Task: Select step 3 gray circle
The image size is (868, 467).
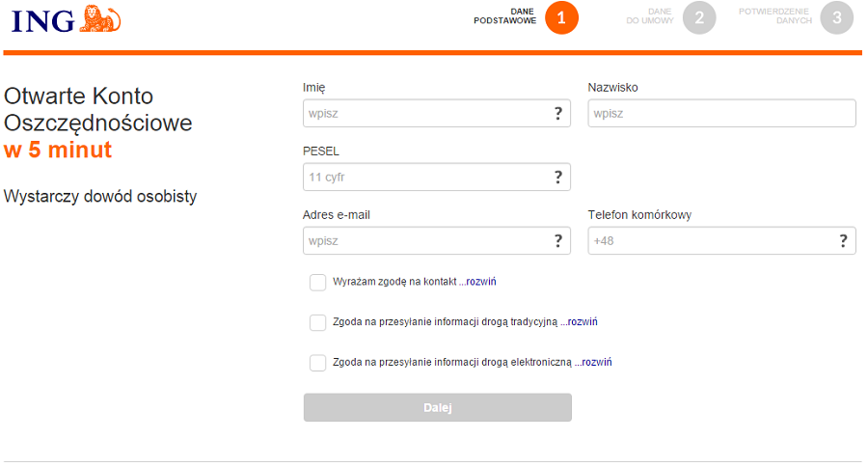Action: [x=836, y=18]
